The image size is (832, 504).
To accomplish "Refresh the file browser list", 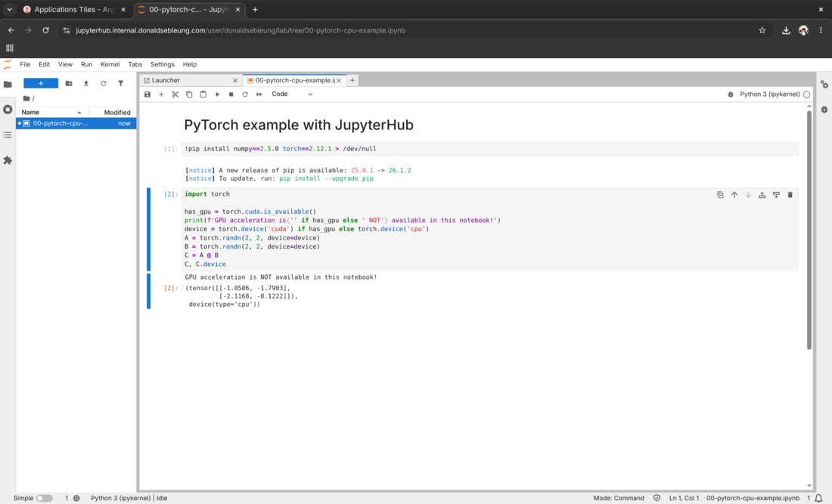I will click(104, 83).
